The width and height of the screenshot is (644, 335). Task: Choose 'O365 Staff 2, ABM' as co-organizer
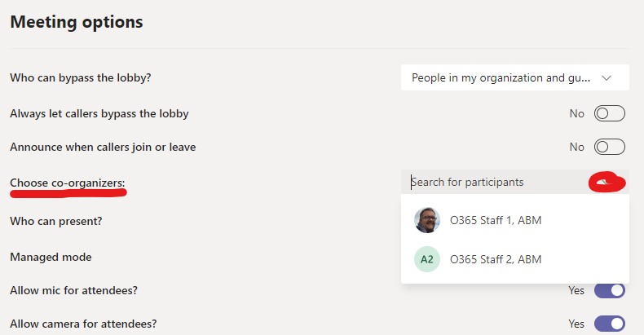[x=496, y=259]
